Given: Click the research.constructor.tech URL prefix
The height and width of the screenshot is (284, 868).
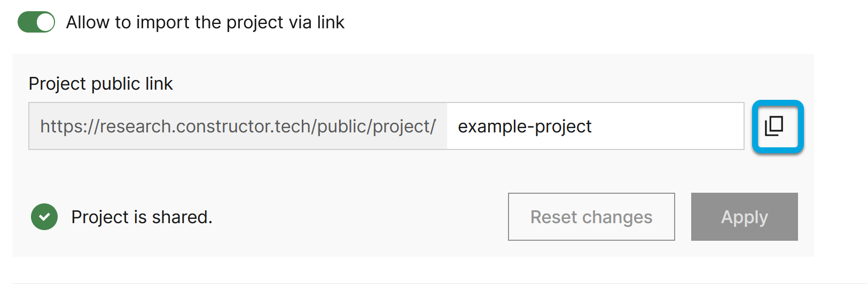Looking at the screenshot, I should (238, 127).
